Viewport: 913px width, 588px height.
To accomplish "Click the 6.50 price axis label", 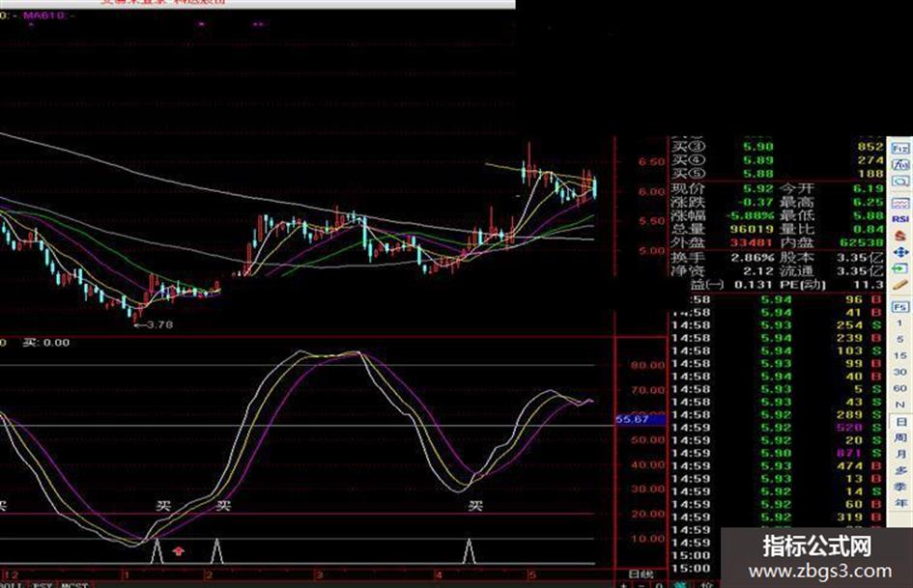I will [x=651, y=161].
